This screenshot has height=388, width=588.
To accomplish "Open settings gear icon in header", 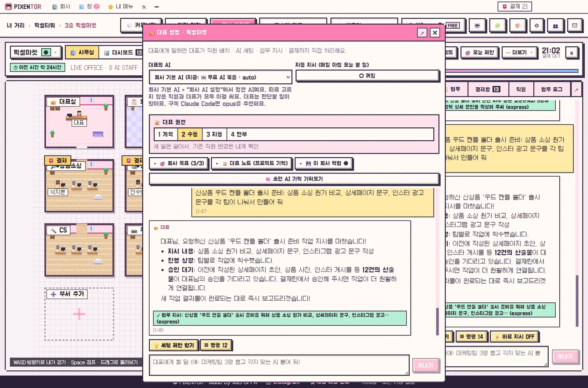I will (537, 26).
